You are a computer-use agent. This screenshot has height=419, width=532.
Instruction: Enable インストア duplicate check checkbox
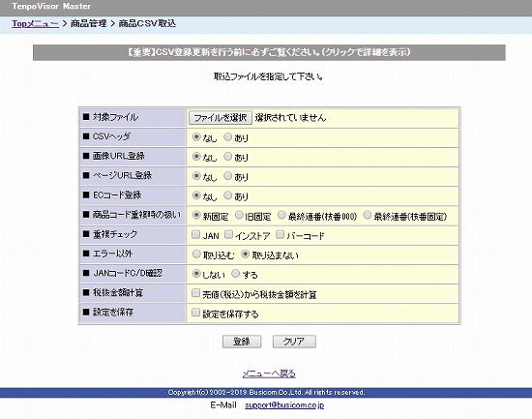point(228,234)
